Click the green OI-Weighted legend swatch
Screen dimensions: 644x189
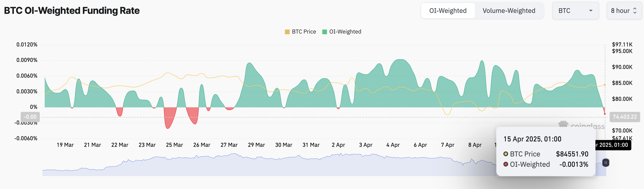pyautogui.click(x=325, y=32)
